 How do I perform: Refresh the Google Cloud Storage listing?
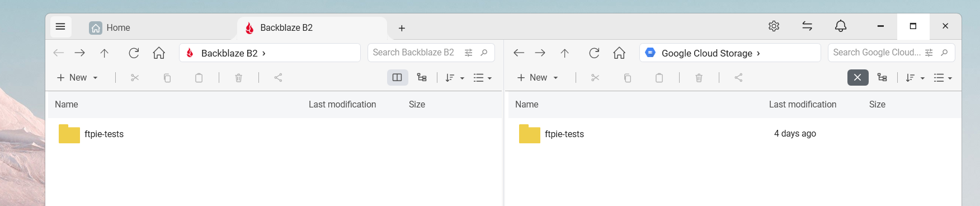[x=594, y=53]
